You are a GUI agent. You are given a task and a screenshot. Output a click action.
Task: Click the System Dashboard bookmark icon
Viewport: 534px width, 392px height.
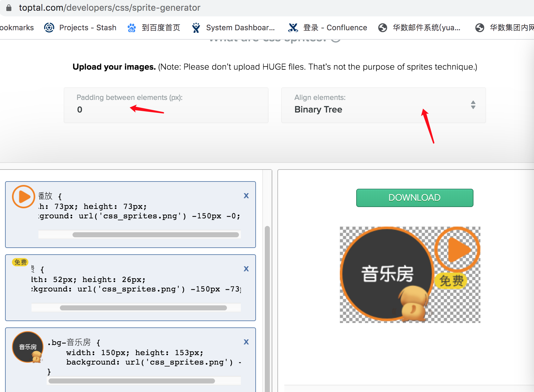[196, 27]
